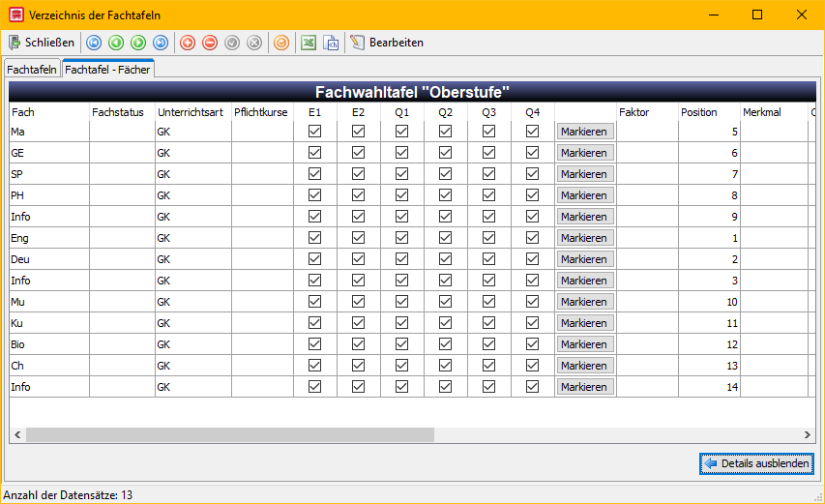Click the Unterrichtsart column header
The width and height of the screenshot is (825, 504).
(193, 112)
